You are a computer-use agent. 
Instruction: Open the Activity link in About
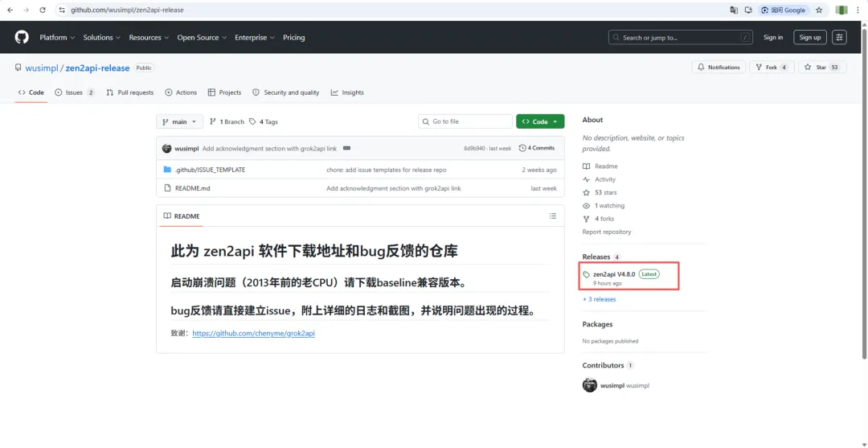599,179
